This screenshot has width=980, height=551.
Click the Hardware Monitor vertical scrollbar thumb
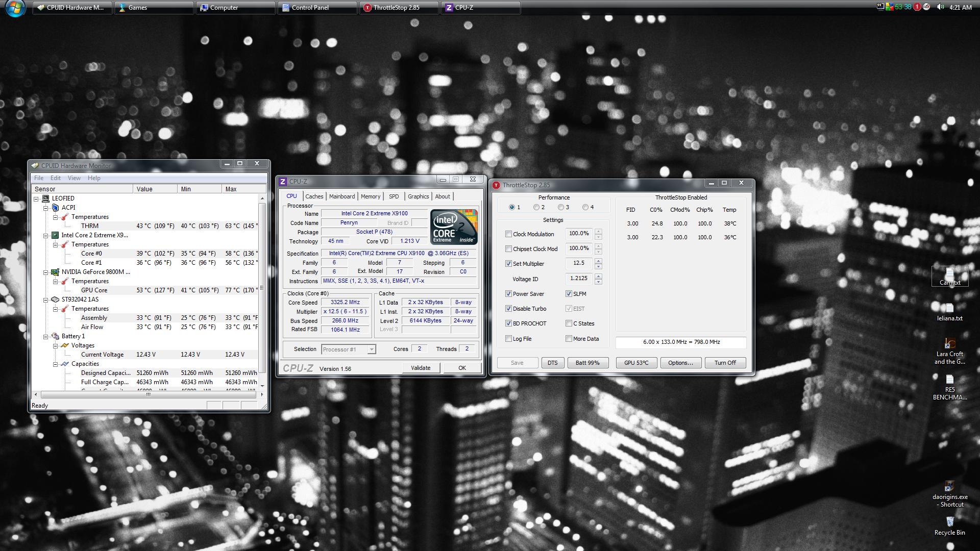(x=262, y=288)
